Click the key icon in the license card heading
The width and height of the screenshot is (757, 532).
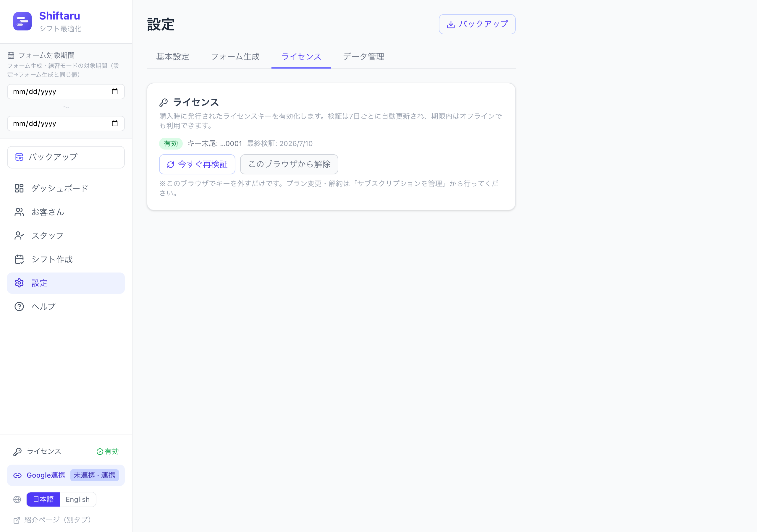[x=164, y=103]
